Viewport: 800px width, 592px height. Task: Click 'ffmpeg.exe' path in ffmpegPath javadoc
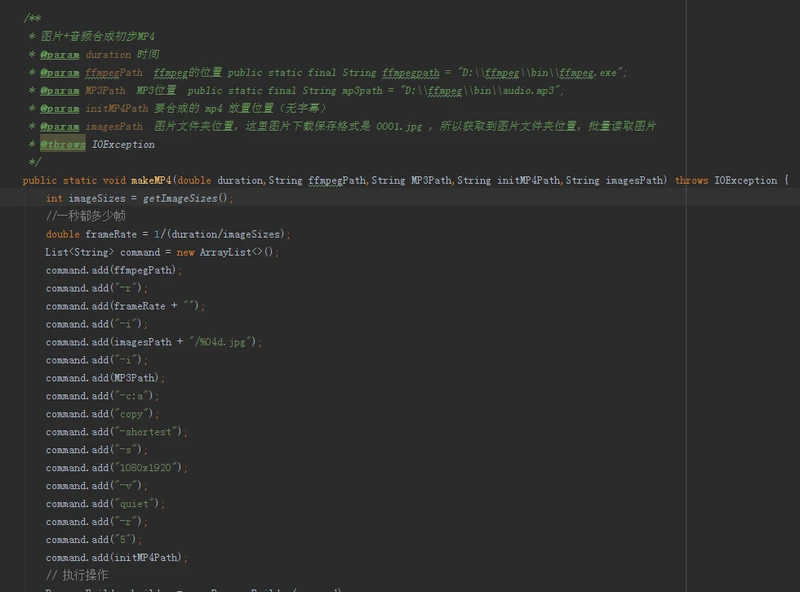(588, 72)
